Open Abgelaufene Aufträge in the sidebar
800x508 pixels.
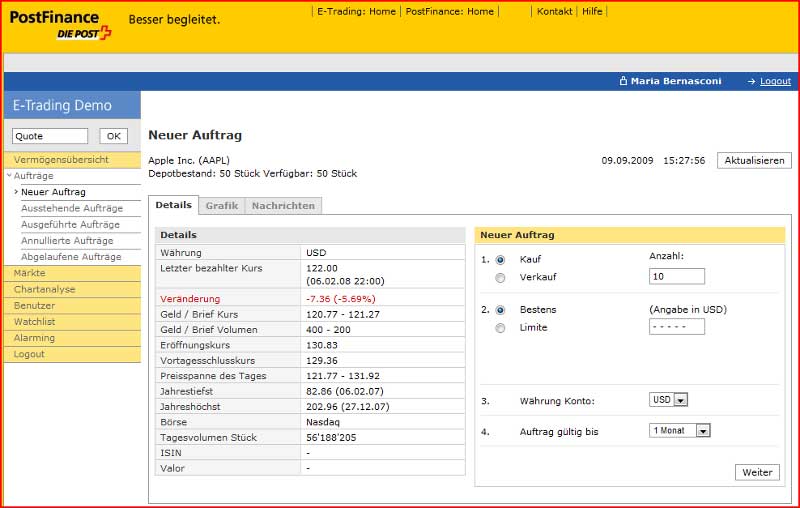click(x=71, y=257)
